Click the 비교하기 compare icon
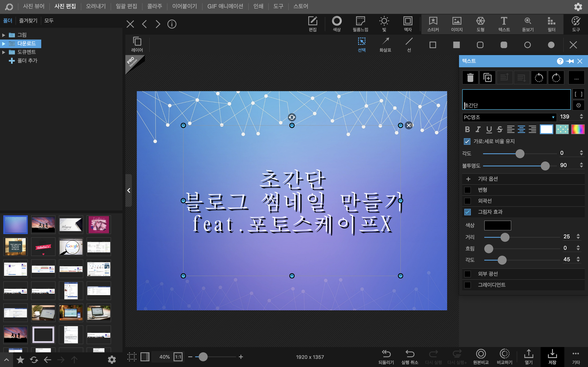The width and height of the screenshot is (588, 367). click(504, 356)
